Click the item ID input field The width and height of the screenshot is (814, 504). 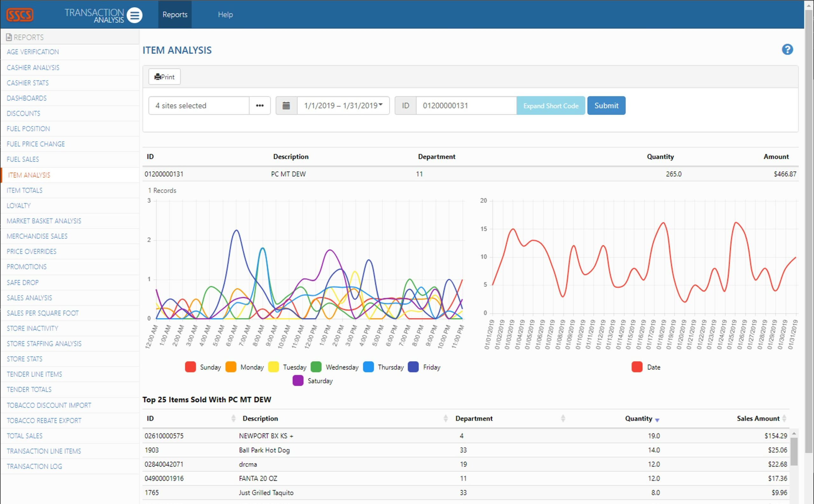466,106
